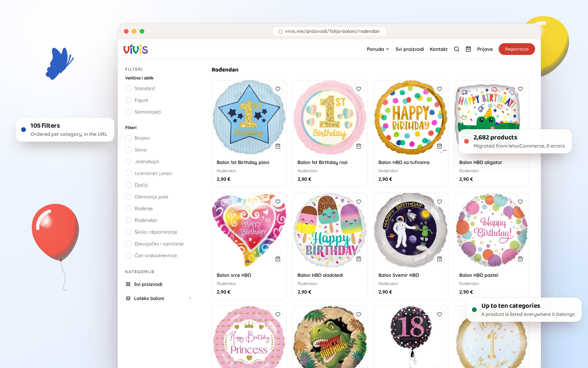The image size is (588, 368).
Task: Add Balon HBD pastel to cart
Action: 520,259
